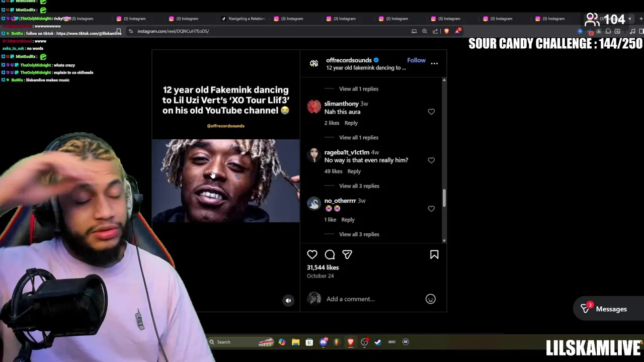Open OBS Studio from the taskbar
The width and height of the screenshot is (644, 362).
[364, 342]
